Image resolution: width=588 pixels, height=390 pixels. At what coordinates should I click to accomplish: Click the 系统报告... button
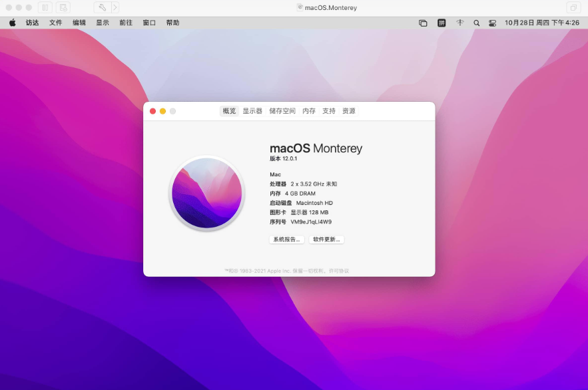(287, 240)
